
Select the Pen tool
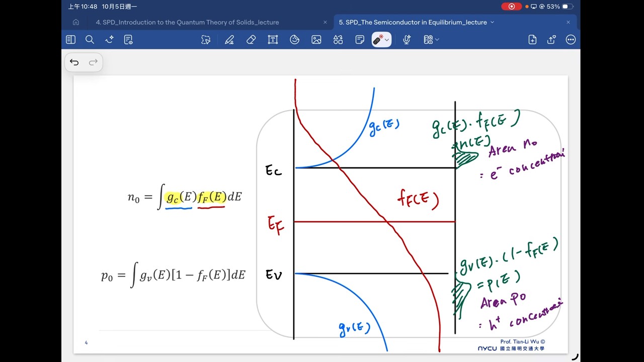tap(229, 40)
